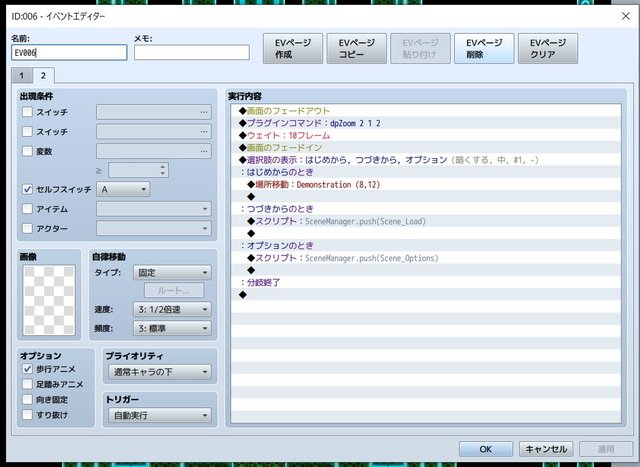Viewport: 640px width, 467px height.
Task: Uncheck the Self Switch (セルフスイッチ) checkbox
Action: 27,189
